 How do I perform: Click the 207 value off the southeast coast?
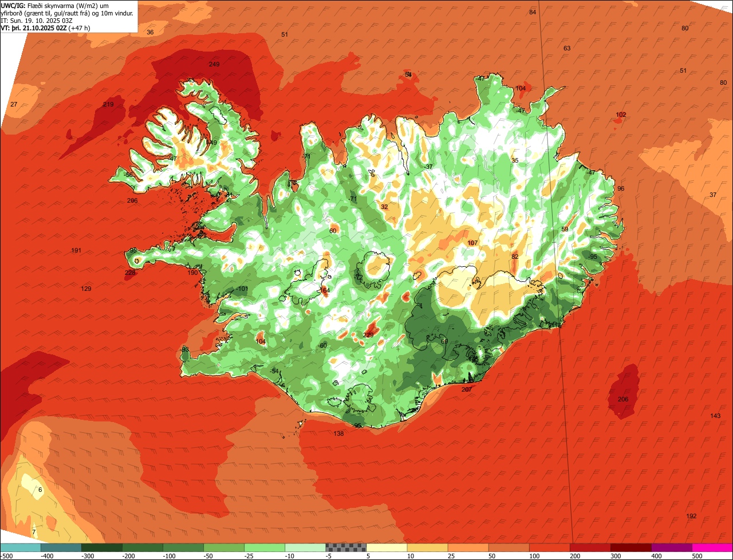(467, 389)
